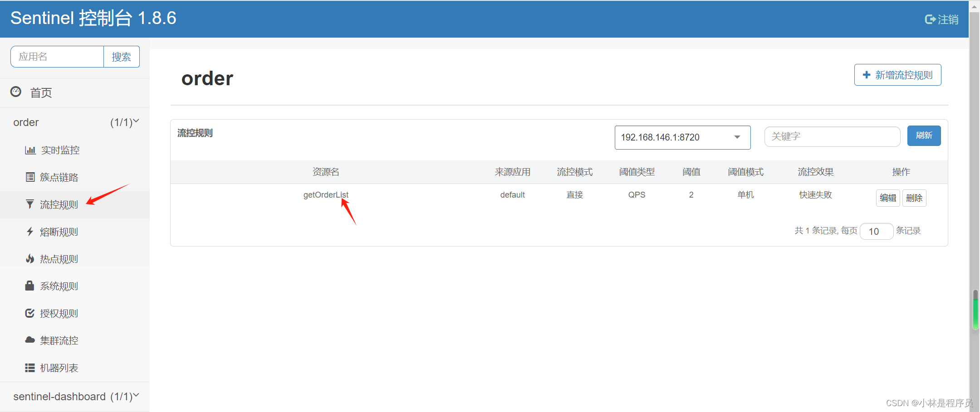Click the 流控效果 column header
The width and height of the screenshot is (980, 412).
tap(815, 172)
